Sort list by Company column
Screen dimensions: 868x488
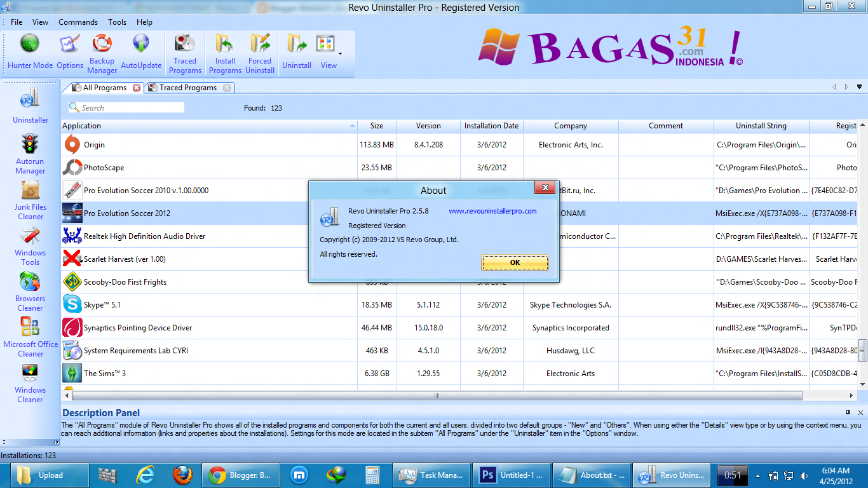(x=571, y=126)
